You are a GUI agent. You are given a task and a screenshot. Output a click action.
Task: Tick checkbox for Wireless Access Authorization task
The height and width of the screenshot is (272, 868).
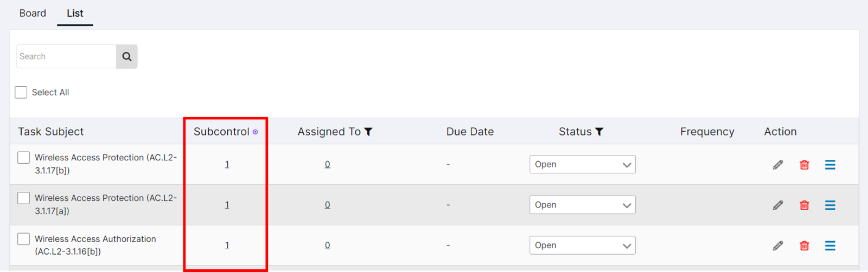23,239
